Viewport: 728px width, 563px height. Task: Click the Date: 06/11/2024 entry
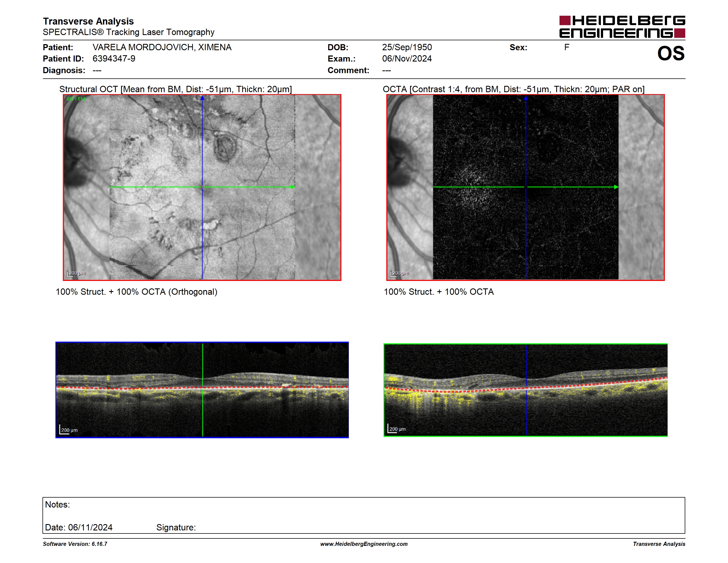tap(79, 527)
